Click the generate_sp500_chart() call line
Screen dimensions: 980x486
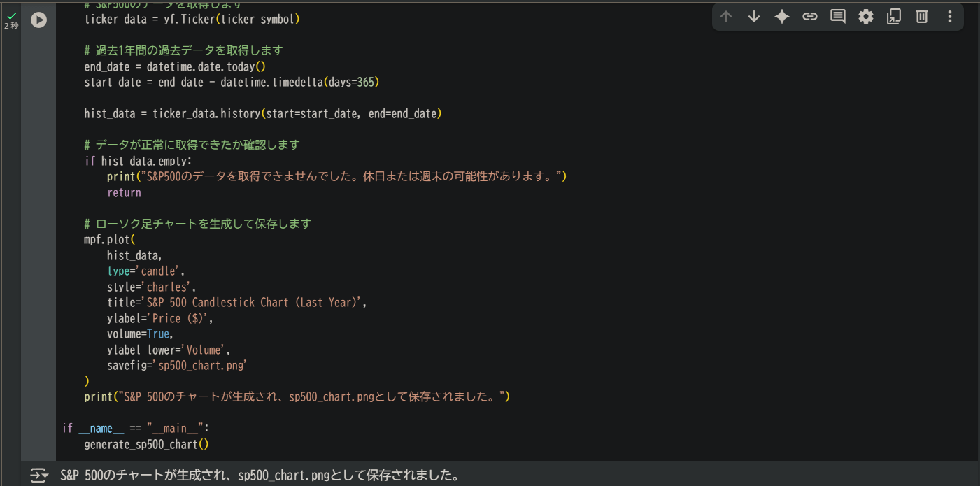(147, 444)
